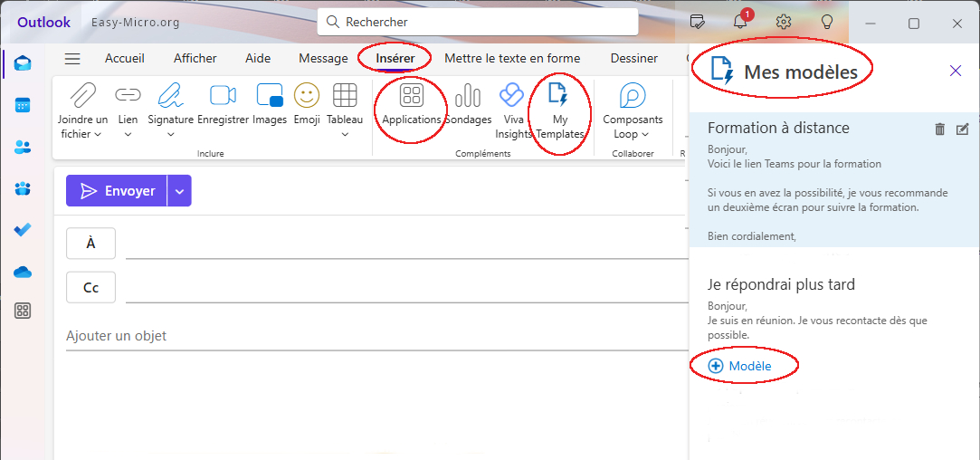Viewport: 980px width, 460px height.
Task: Open Groups in the left sidebar
Action: coord(24,188)
